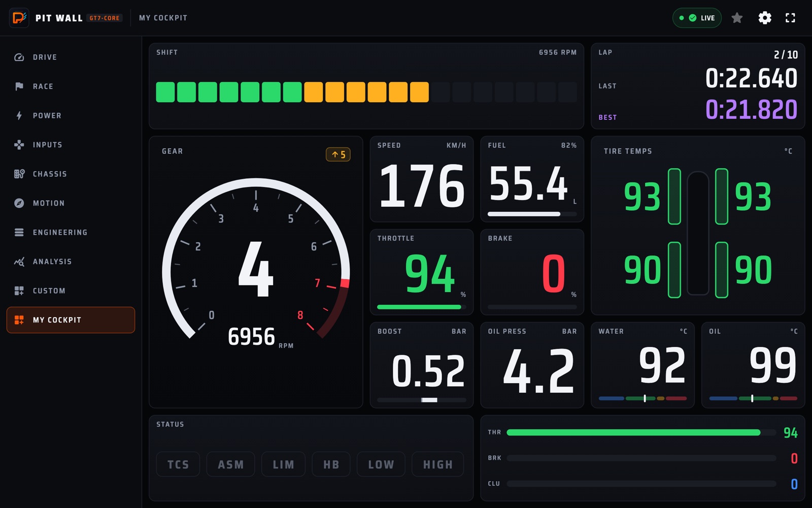This screenshot has height=508, width=812.
Task: Click the last lap time 0:22.640
Action: pyautogui.click(x=751, y=78)
